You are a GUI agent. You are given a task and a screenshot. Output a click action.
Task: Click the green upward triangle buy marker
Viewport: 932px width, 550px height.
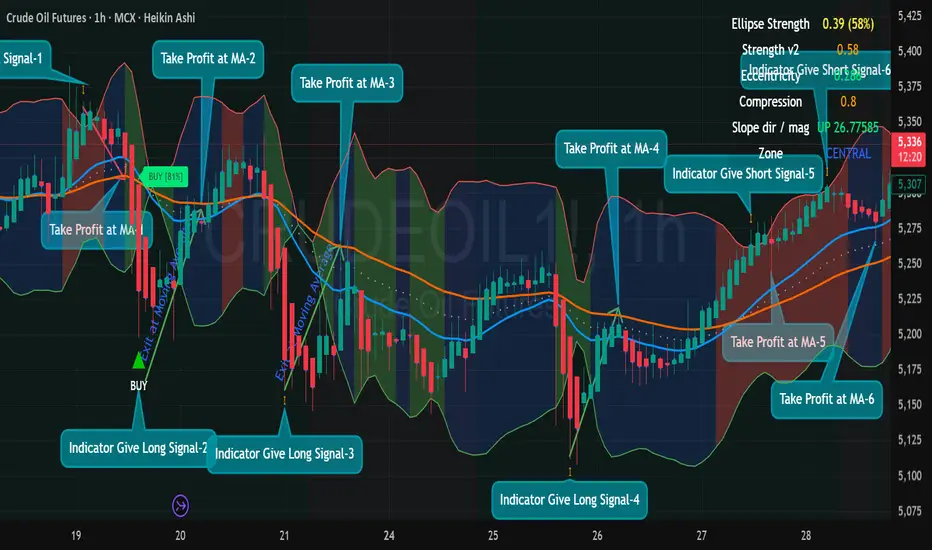[138, 360]
